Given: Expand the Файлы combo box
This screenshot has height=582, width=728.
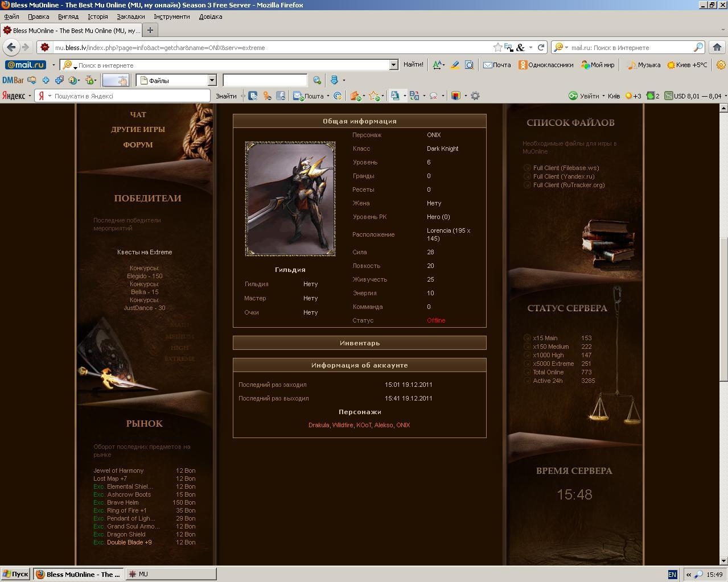Looking at the screenshot, I should pyautogui.click(x=212, y=80).
